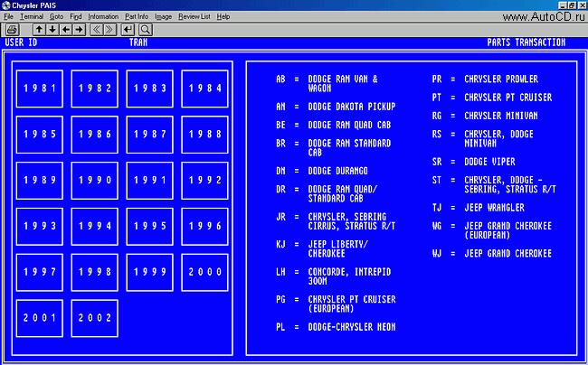Select model year 2000
The image size is (588, 365).
204,272
